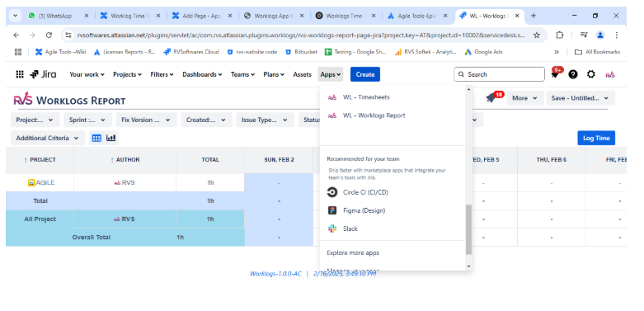Open the Save - Untitled dropdown
This screenshot has height=311, width=644.
point(581,98)
